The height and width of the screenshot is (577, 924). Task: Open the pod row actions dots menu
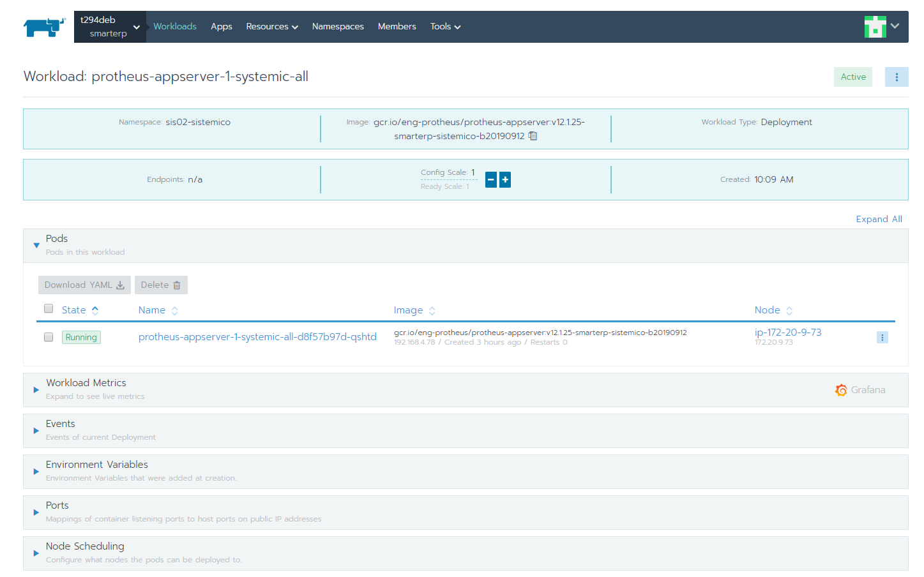882,338
